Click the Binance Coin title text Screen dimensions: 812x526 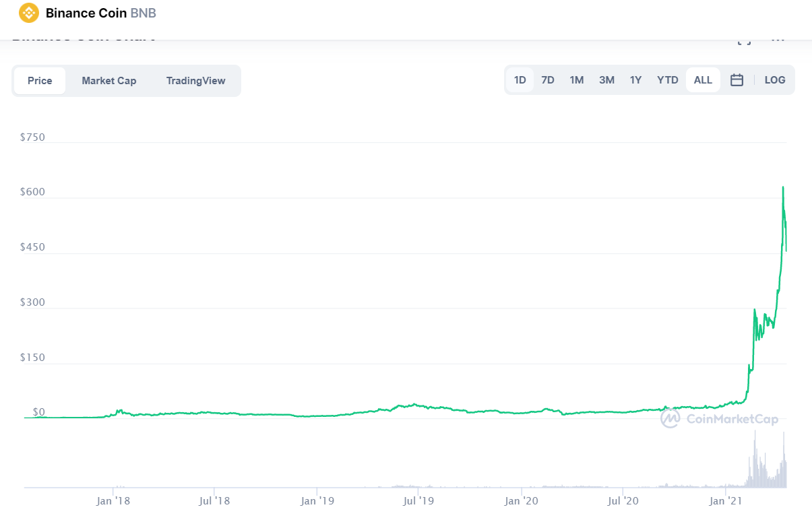[x=86, y=13]
